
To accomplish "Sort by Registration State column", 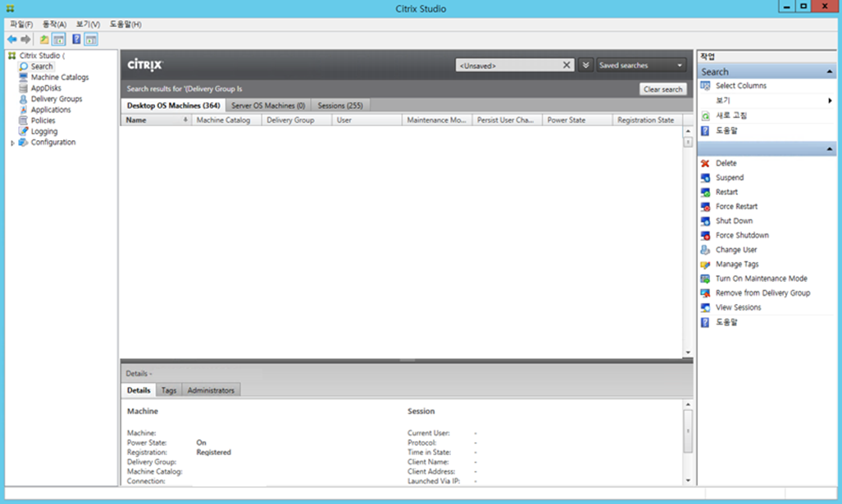I will 647,120.
